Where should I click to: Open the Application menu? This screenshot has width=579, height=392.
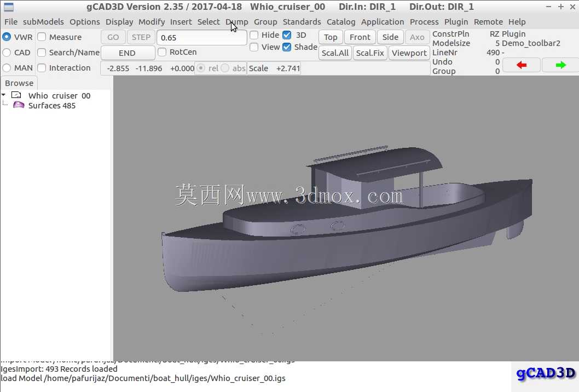[383, 22]
